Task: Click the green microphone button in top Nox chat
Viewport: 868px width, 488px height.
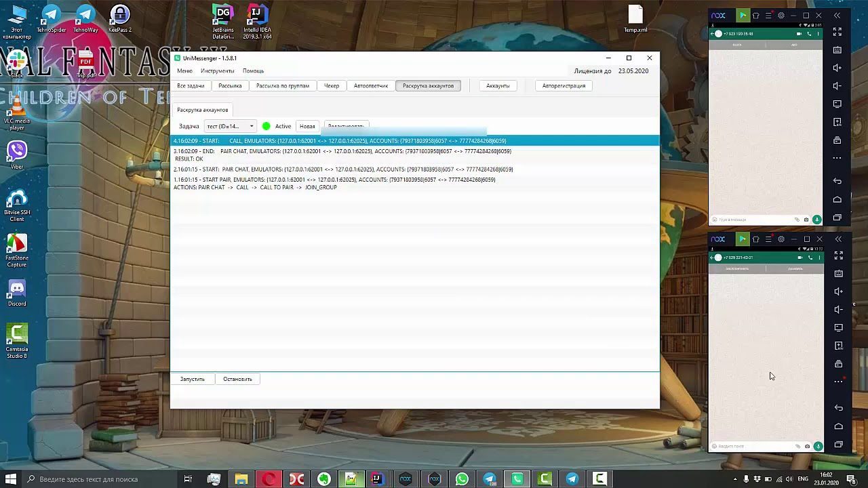Action: 816,220
